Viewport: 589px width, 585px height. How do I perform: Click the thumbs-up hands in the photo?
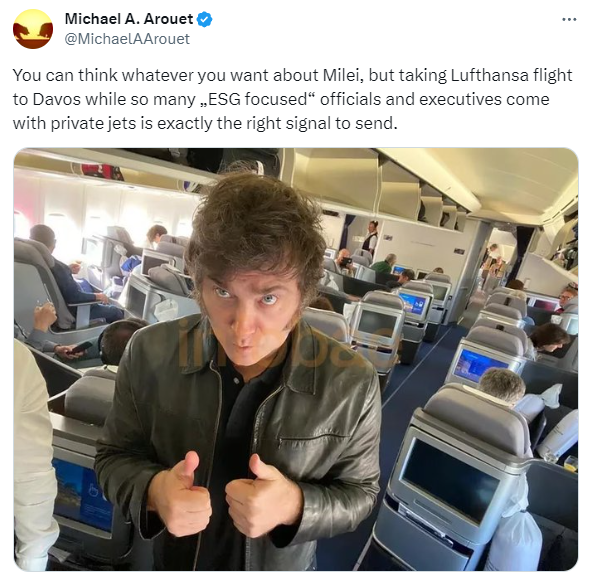pos(223,494)
